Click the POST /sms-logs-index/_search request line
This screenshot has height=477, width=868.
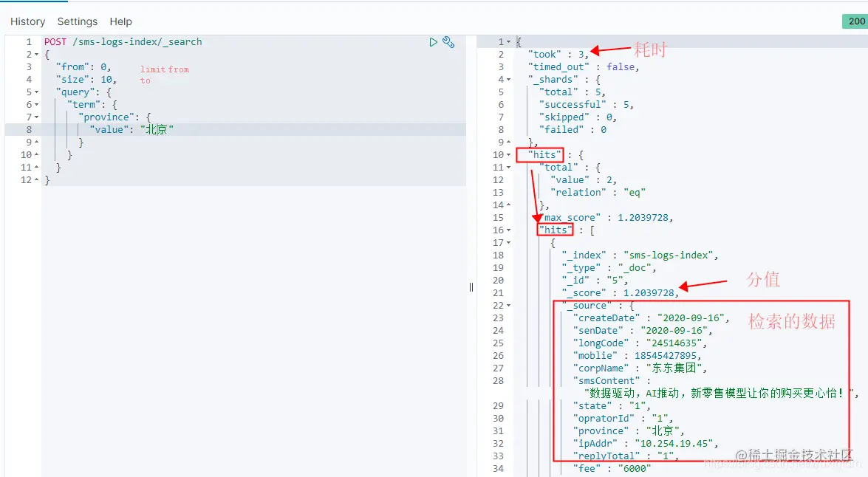(123, 42)
